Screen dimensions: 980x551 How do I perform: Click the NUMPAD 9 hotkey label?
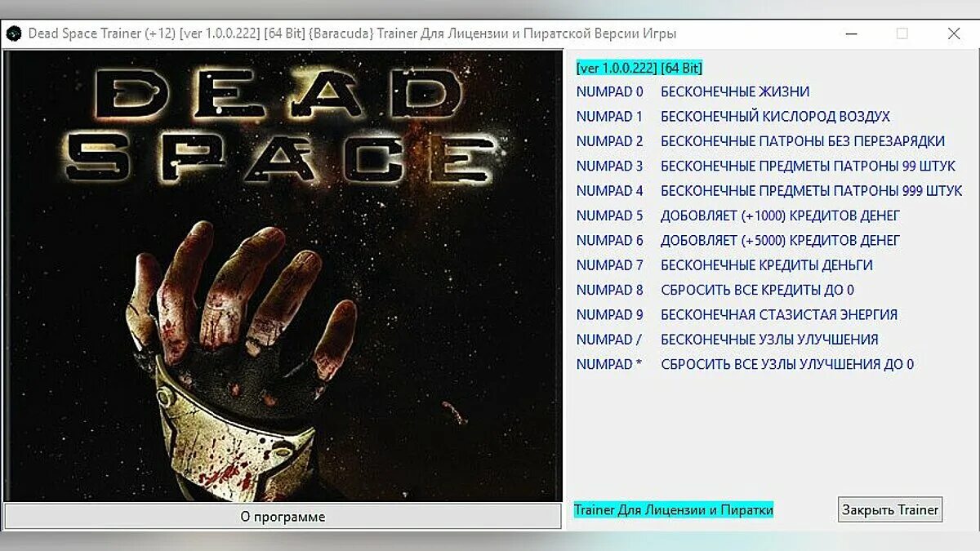(610, 314)
